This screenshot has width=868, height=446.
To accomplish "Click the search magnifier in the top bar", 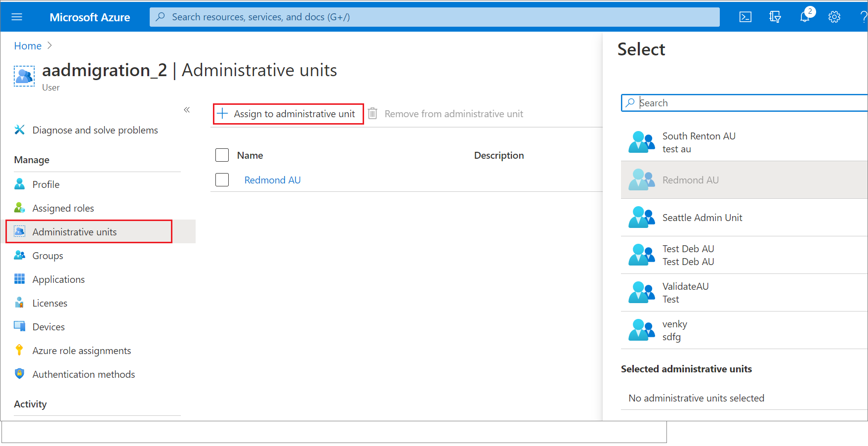I will pyautogui.click(x=161, y=17).
